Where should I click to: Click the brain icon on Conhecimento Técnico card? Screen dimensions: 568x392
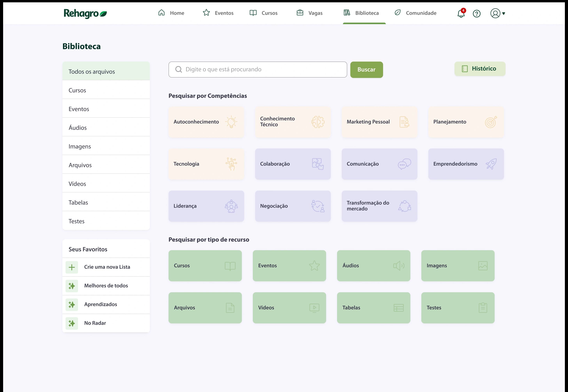click(x=318, y=122)
